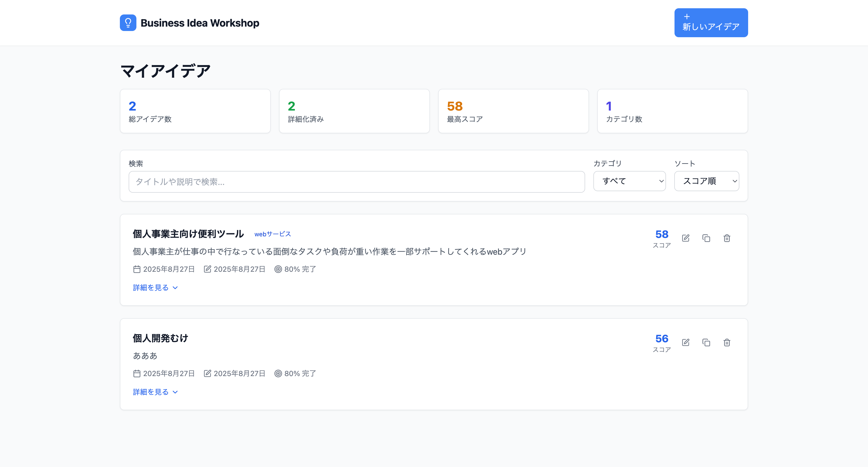868x467 pixels.
Task: Delete the 個人開発むけ idea
Action: click(x=726, y=343)
